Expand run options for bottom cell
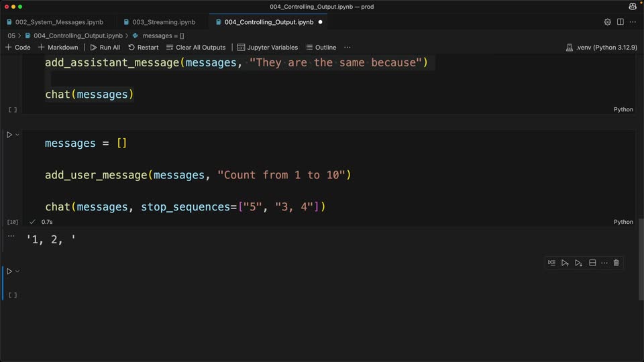 tap(17, 271)
